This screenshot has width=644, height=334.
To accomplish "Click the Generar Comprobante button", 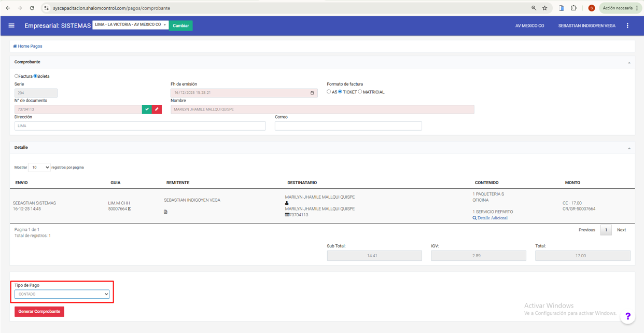I will coord(39,312).
